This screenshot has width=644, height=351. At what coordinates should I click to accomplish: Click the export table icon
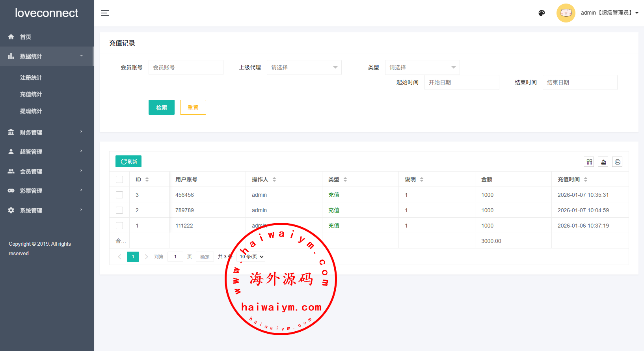[x=603, y=162]
